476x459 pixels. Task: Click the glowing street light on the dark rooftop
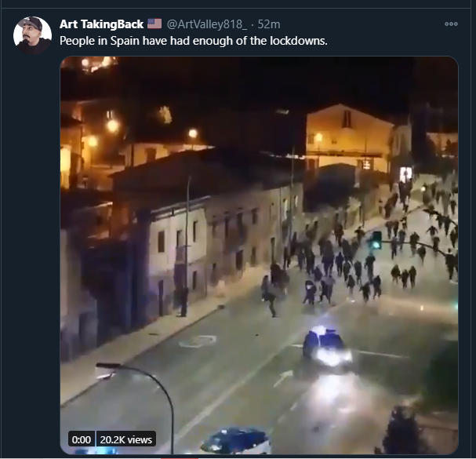coord(193,133)
